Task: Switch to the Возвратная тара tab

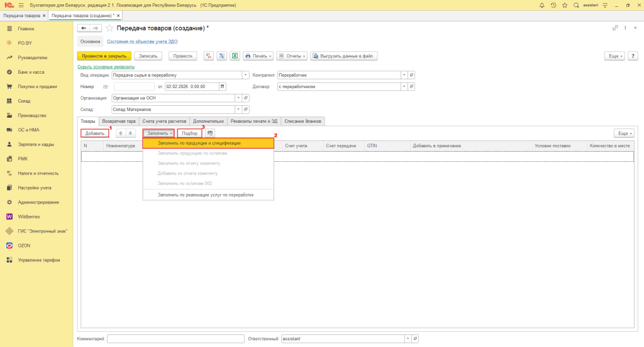Action: (x=119, y=121)
